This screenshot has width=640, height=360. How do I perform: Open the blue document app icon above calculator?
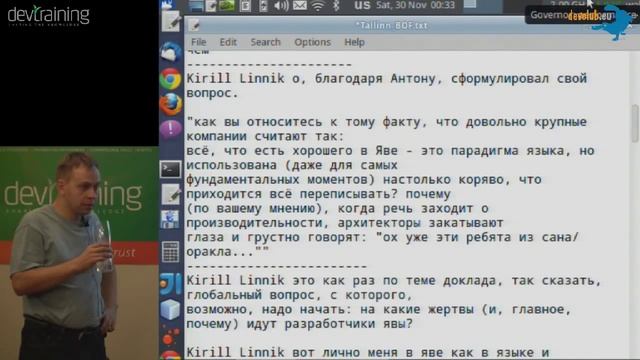(x=171, y=220)
